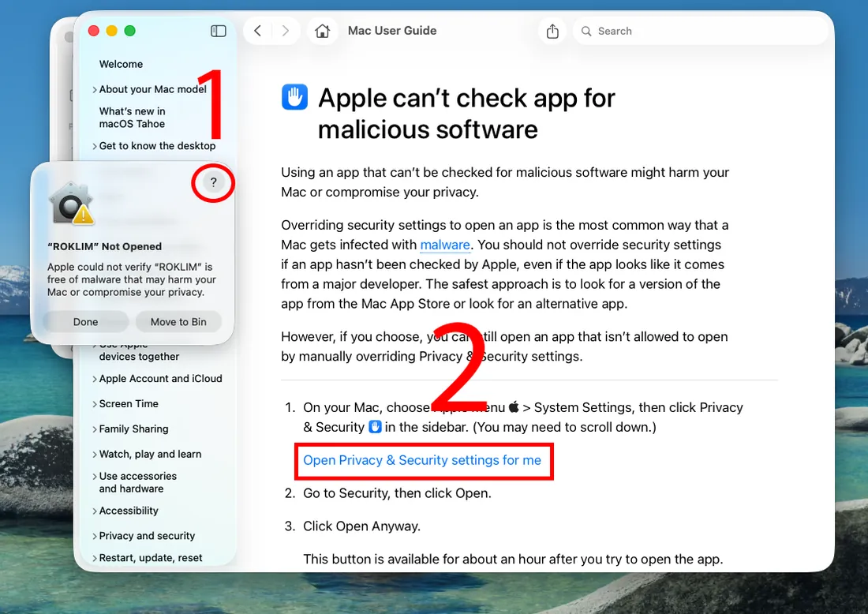Open the Privacy and security sidebar topic
868x614 pixels.
tap(147, 535)
